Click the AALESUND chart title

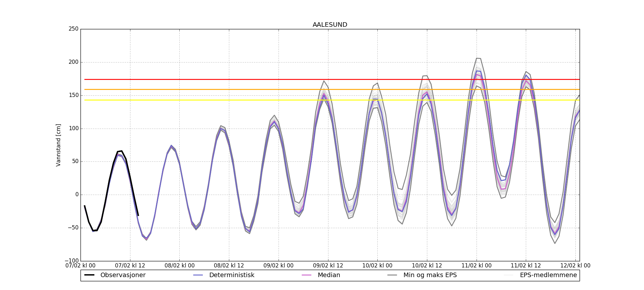coord(330,25)
